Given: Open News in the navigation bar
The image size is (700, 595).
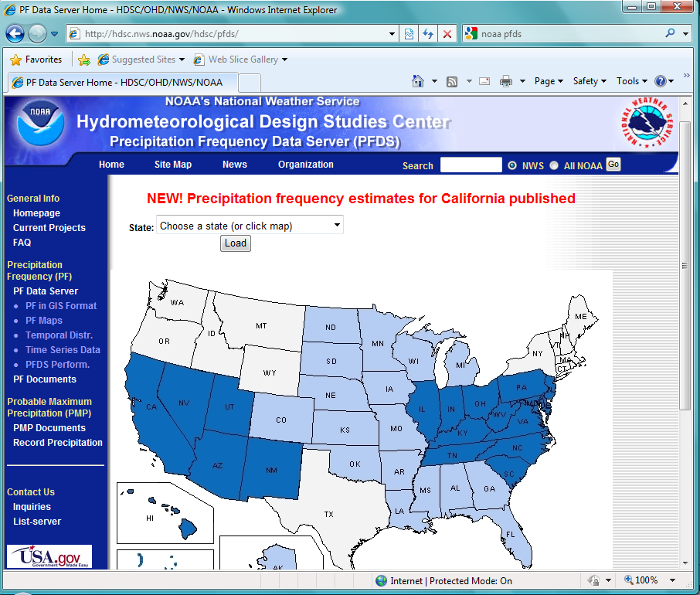Looking at the screenshot, I should [235, 165].
